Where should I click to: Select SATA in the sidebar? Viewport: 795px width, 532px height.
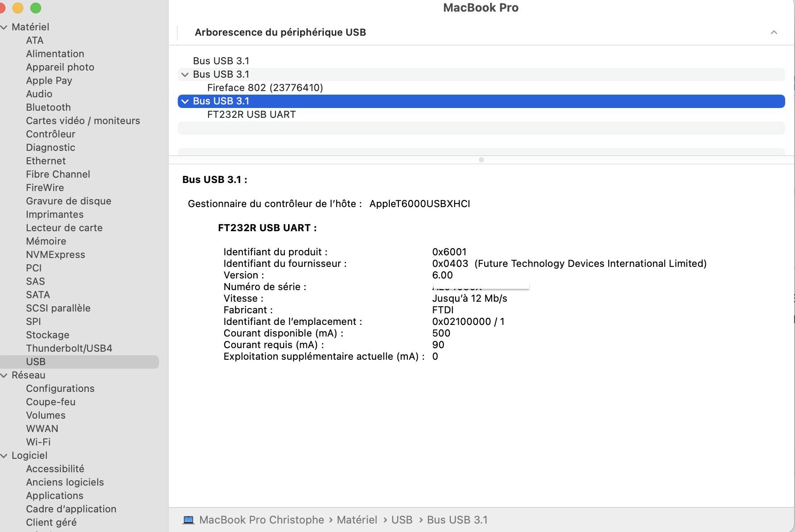click(38, 295)
